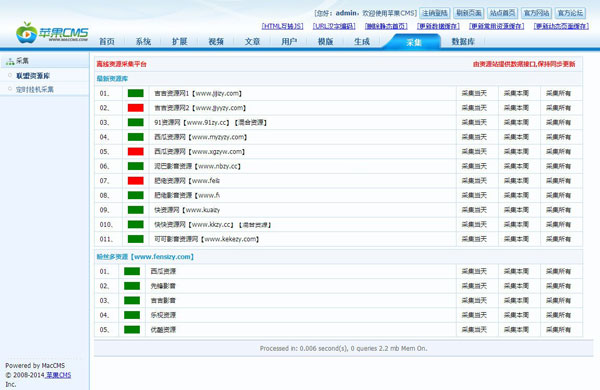Select 定时挂机采集 in the sidebar

pyautogui.click(x=34, y=90)
